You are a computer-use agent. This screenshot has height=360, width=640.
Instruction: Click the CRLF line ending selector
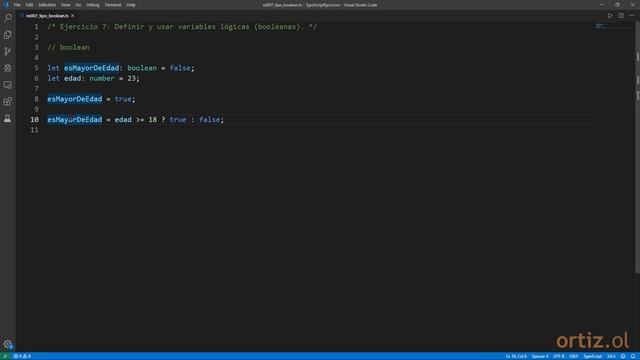pos(573,356)
